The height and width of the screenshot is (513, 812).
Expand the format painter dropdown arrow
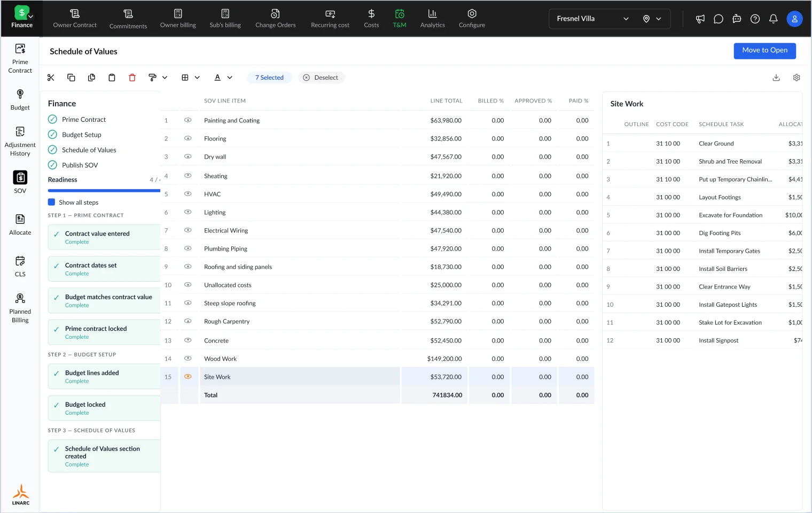coord(165,77)
